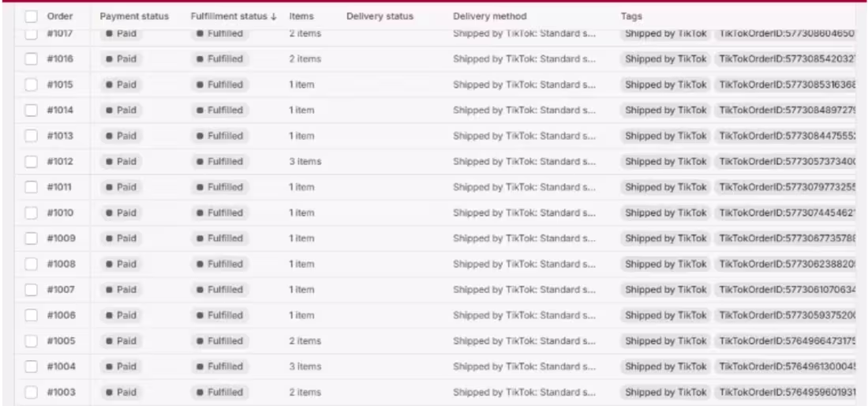Sort by Payment status column header

click(134, 16)
